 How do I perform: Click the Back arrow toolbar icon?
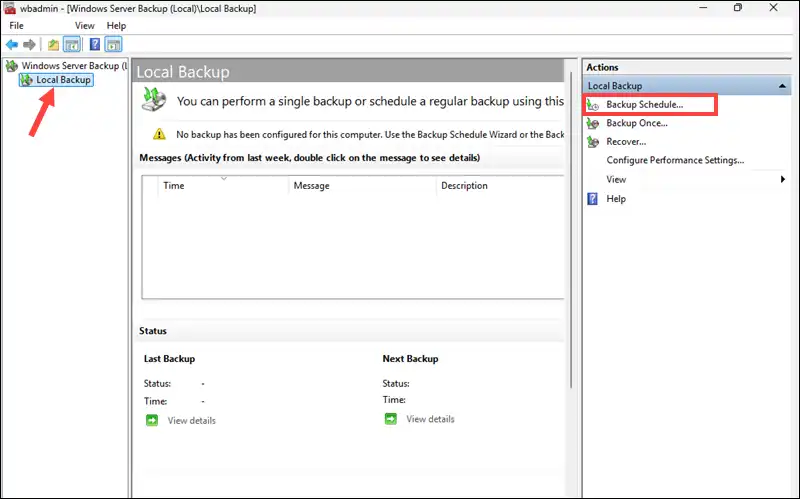click(x=12, y=45)
